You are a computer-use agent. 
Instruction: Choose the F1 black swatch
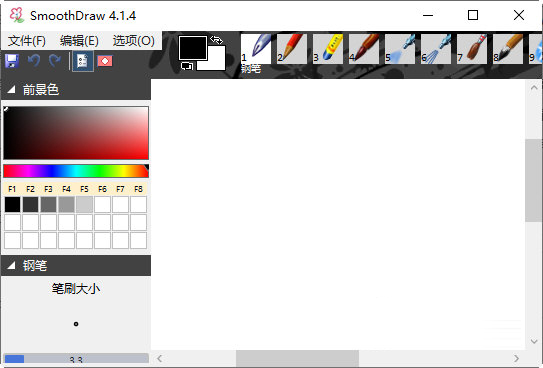(x=12, y=204)
